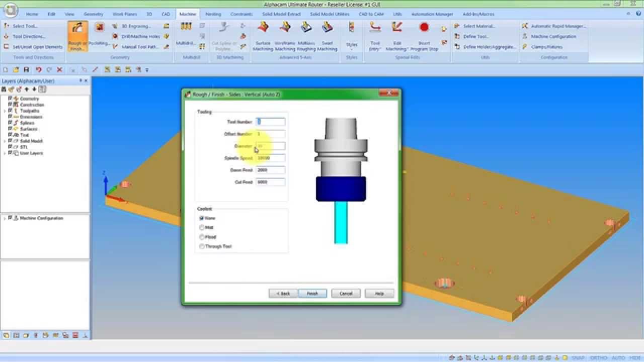The width and height of the screenshot is (644, 362).
Task: Click inside the Spindle Speed field
Action: [x=270, y=158]
